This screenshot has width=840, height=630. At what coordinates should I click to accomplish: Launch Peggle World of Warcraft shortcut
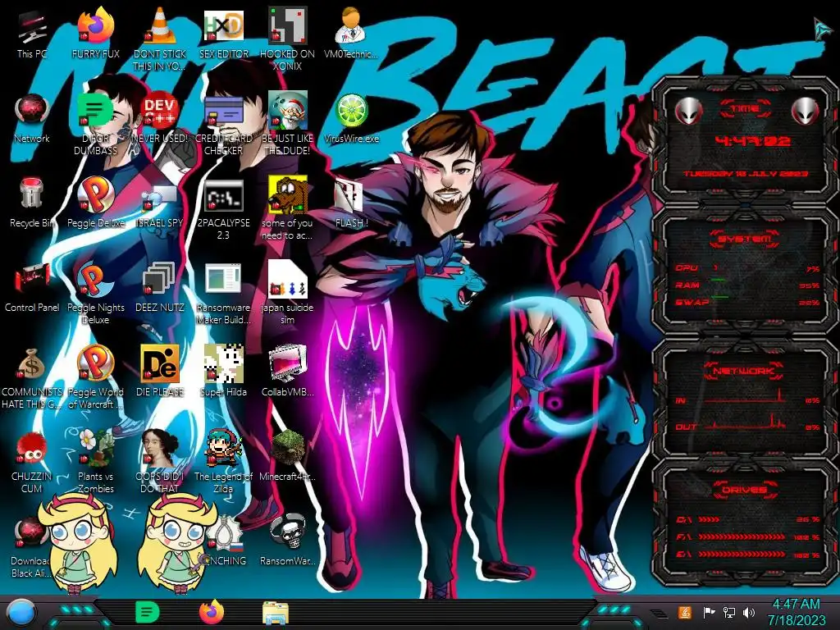pos(96,377)
